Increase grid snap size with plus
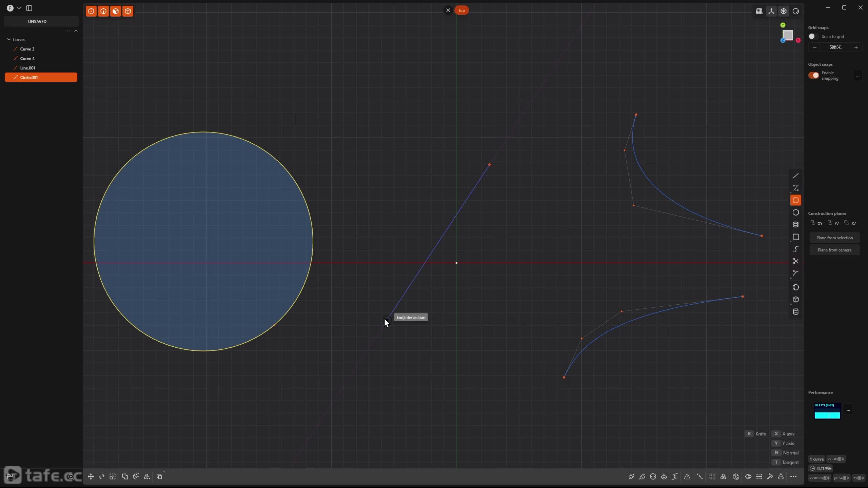 856,47
